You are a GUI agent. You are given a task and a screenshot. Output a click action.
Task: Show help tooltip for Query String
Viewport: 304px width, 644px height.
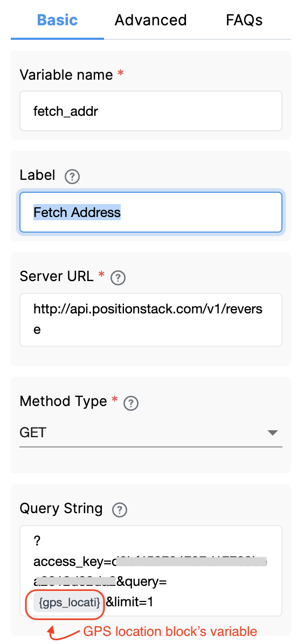pos(119,510)
